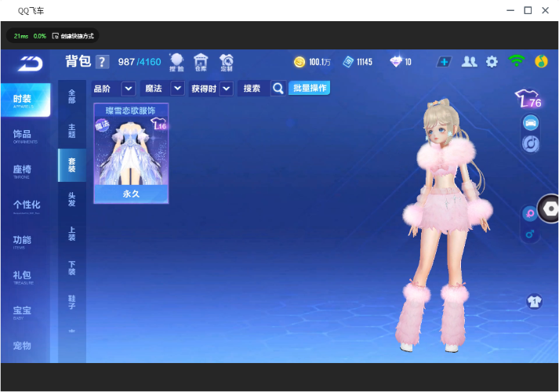Select the 下装 bottom subcategory
The height and width of the screenshot is (392, 559).
coord(72,268)
